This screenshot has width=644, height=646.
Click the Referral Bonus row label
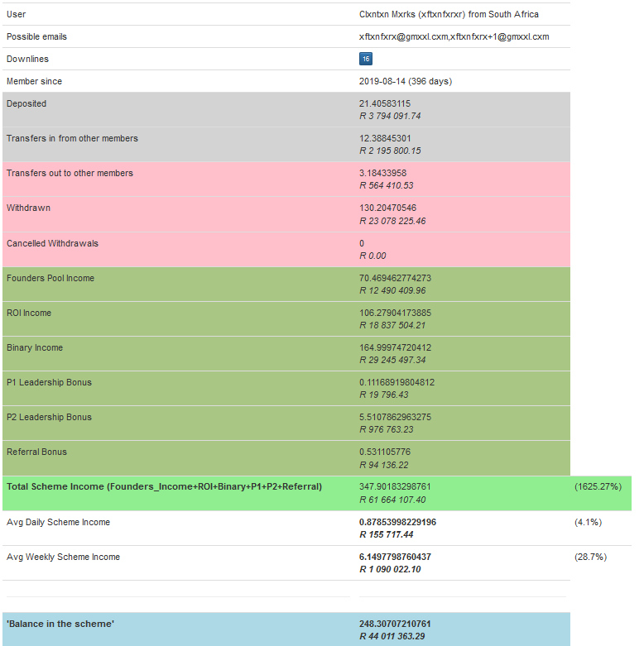(x=36, y=452)
